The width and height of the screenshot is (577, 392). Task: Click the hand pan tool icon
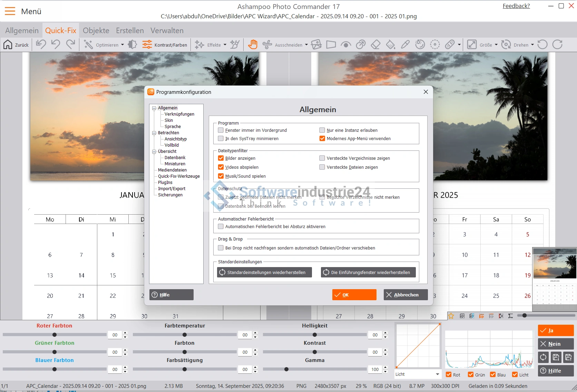[253, 45]
